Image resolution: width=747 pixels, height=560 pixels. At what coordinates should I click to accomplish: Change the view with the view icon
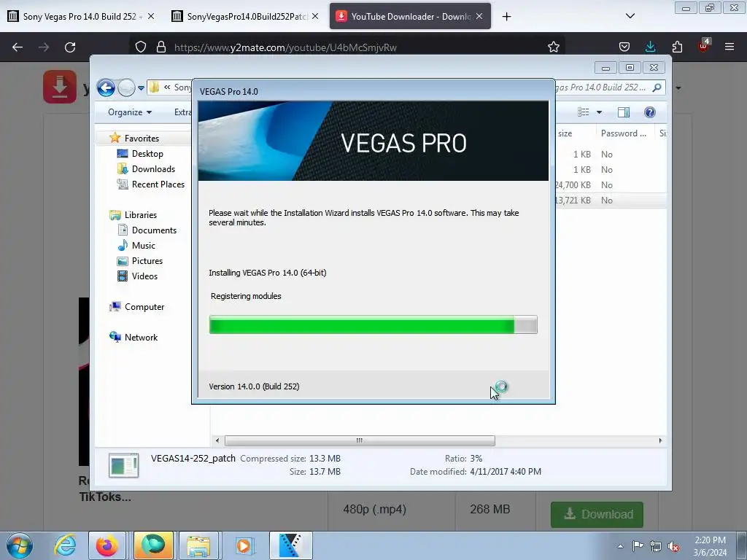[x=584, y=112]
